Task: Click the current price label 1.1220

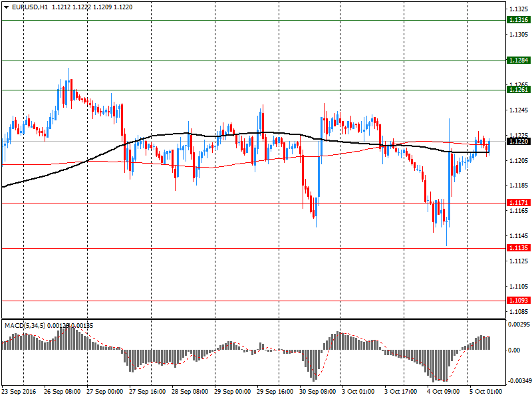Action: pyautogui.click(x=519, y=141)
